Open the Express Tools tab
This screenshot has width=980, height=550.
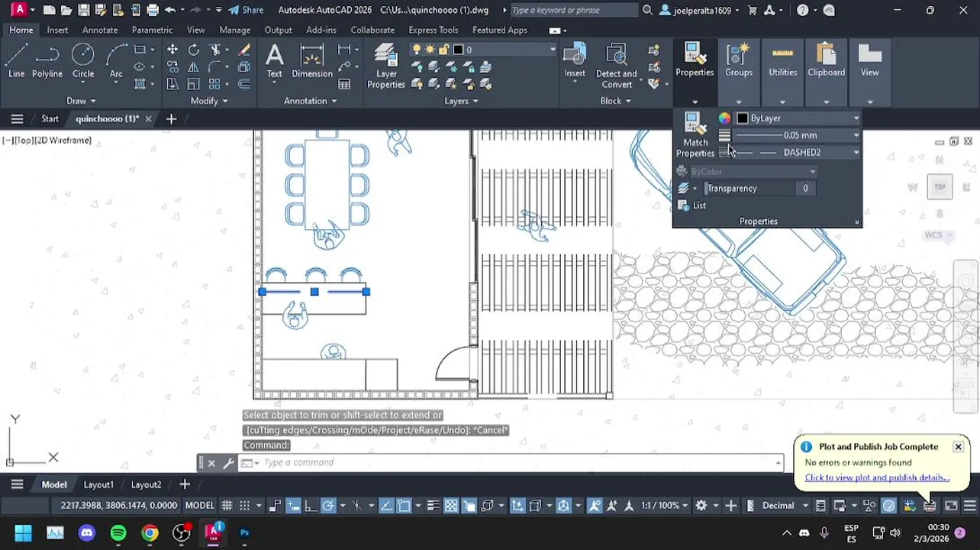434,30
